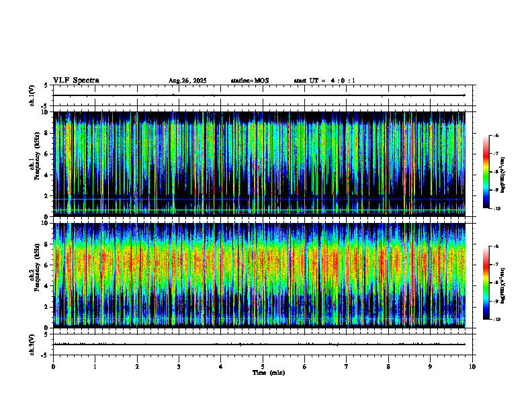Click the "5" tick of the ch.1(V) axis

pos(46,85)
